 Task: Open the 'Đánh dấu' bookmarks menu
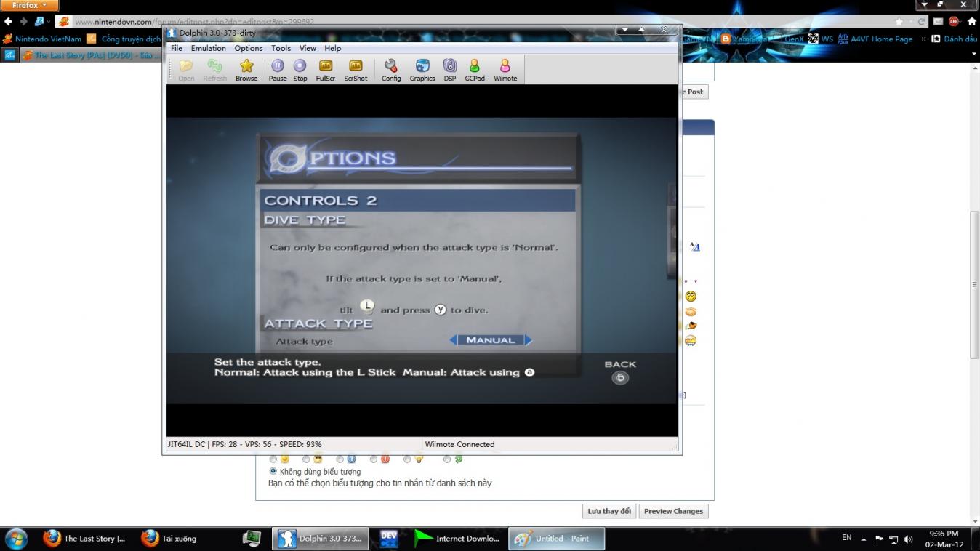pos(955,39)
